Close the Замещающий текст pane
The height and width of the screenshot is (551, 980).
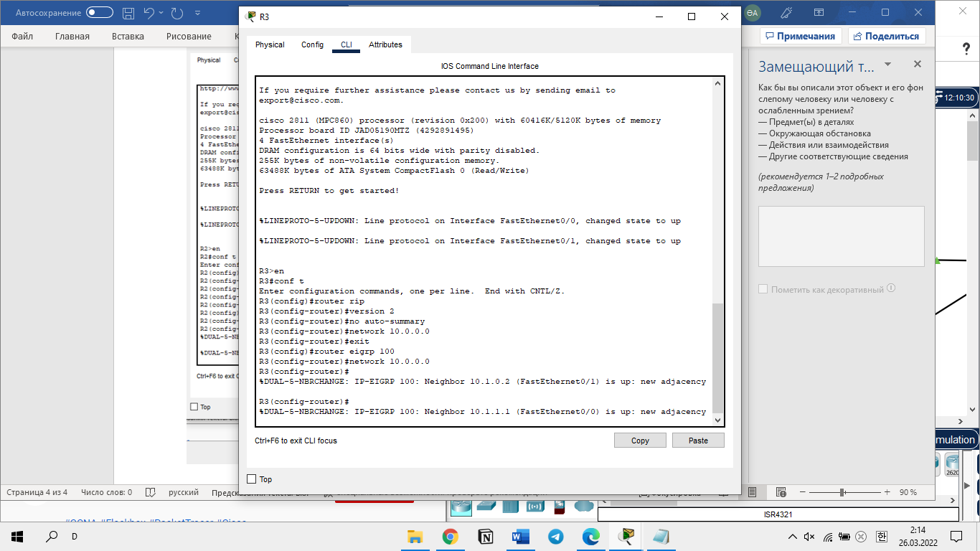pos(918,64)
